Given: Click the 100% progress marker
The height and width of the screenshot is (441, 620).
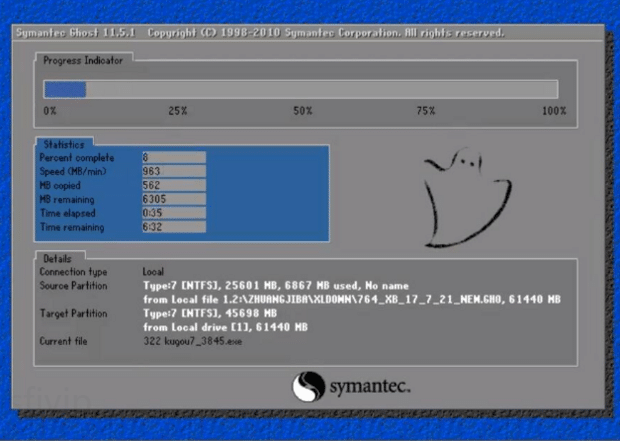Looking at the screenshot, I should tap(554, 111).
